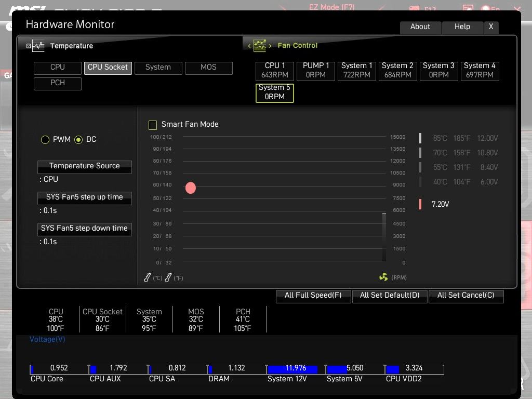Toggle the small checkbox beside Temperature icon
The height and width of the screenshot is (399, 532).
tap(29, 46)
